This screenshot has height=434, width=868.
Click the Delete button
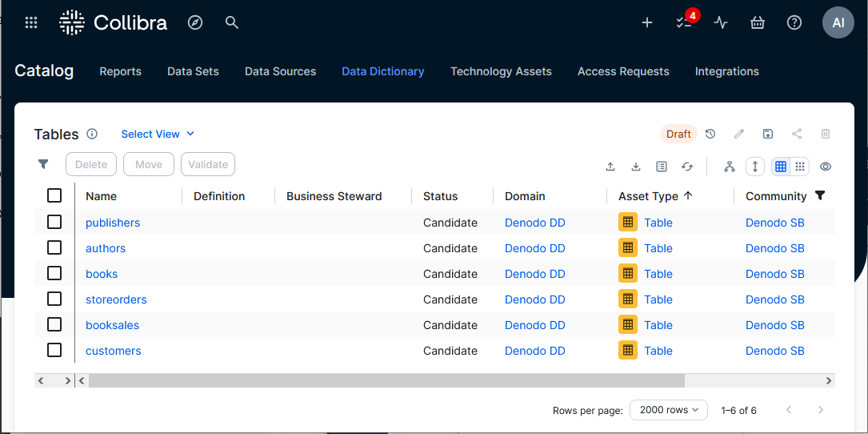click(90, 164)
